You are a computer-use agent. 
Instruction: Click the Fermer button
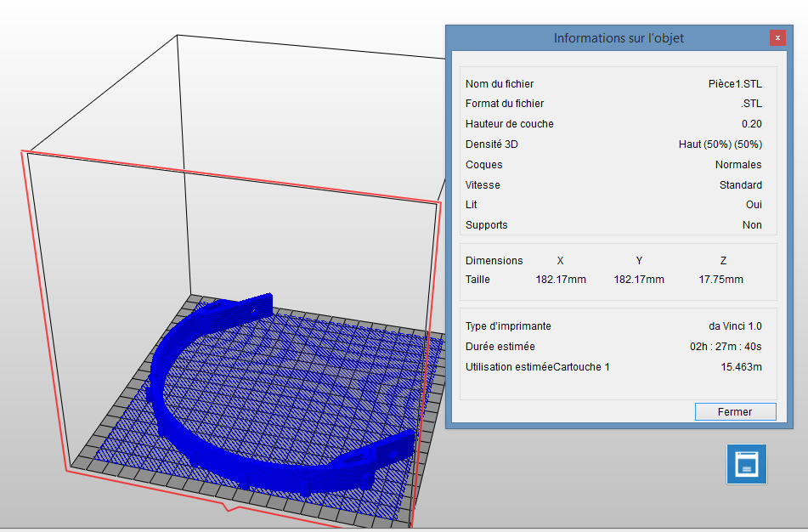pyautogui.click(x=735, y=411)
